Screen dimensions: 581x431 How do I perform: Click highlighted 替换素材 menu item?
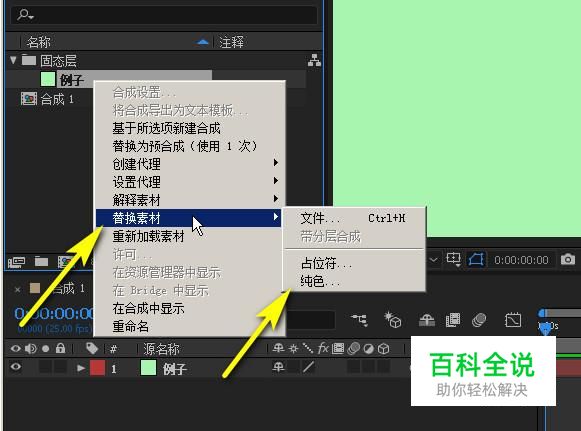point(189,218)
